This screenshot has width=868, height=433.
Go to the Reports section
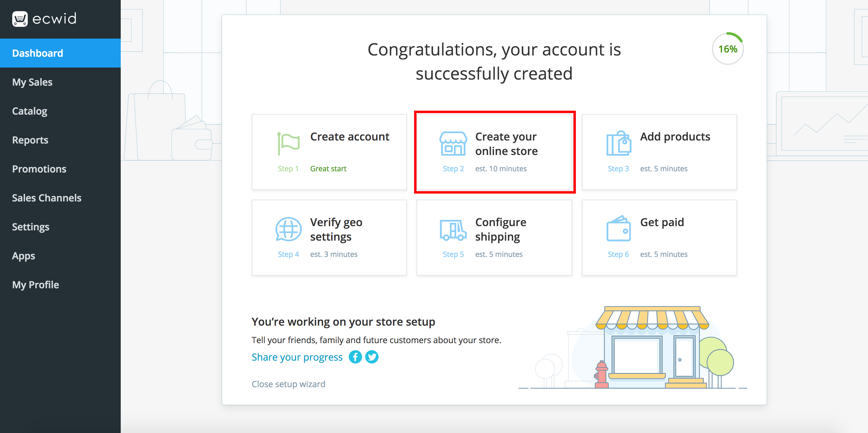30,140
